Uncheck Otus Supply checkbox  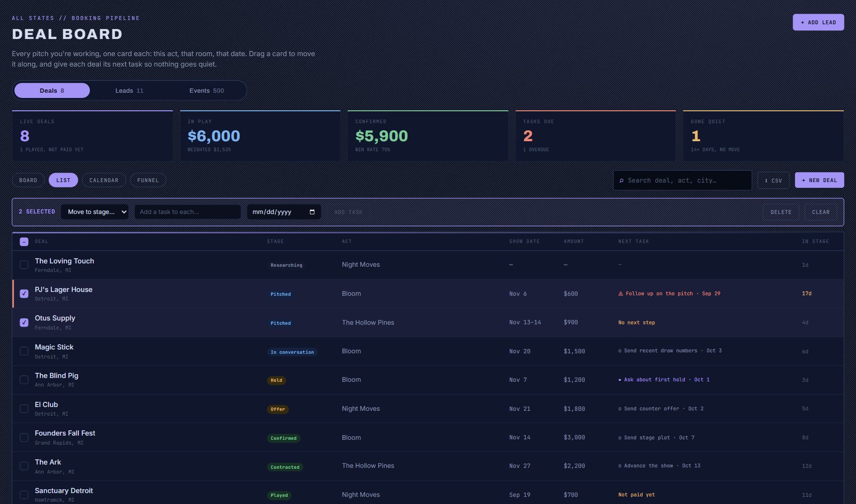(x=24, y=322)
